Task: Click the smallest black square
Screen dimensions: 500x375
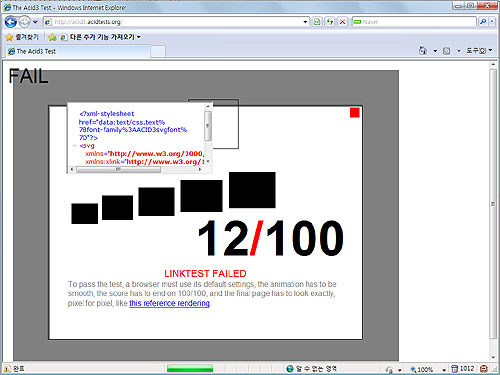Action: [85, 214]
